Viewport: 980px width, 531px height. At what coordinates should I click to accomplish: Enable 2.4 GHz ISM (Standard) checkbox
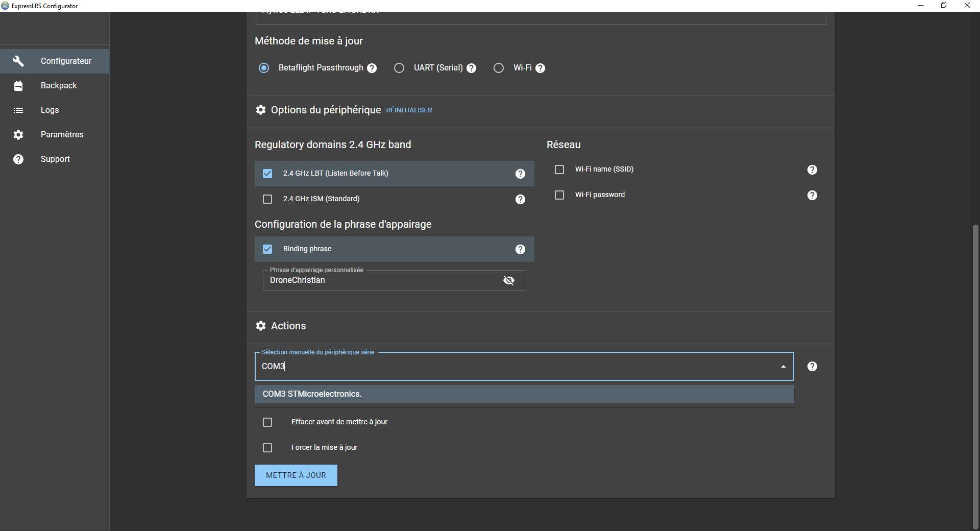(267, 199)
